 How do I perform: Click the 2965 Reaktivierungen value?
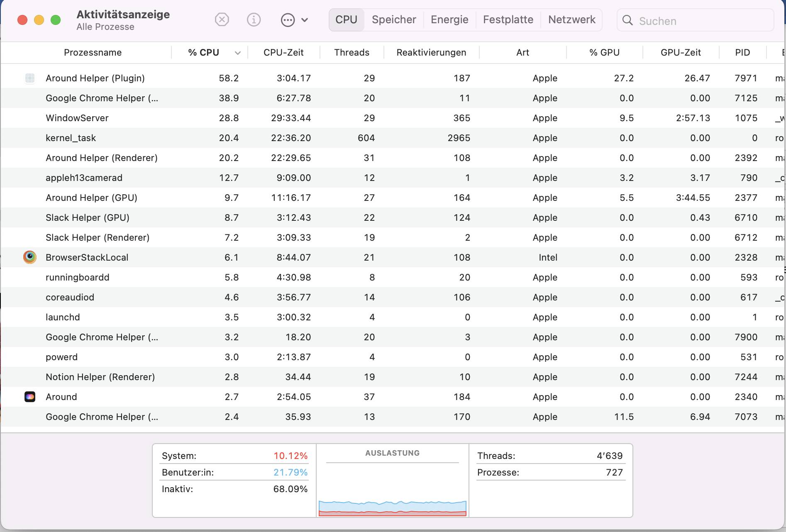(459, 138)
